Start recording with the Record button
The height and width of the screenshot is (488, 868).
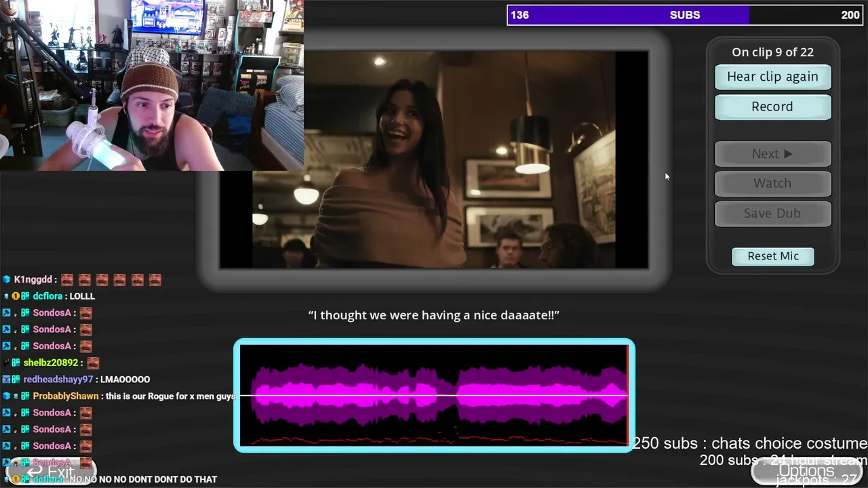pyautogui.click(x=772, y=106)
